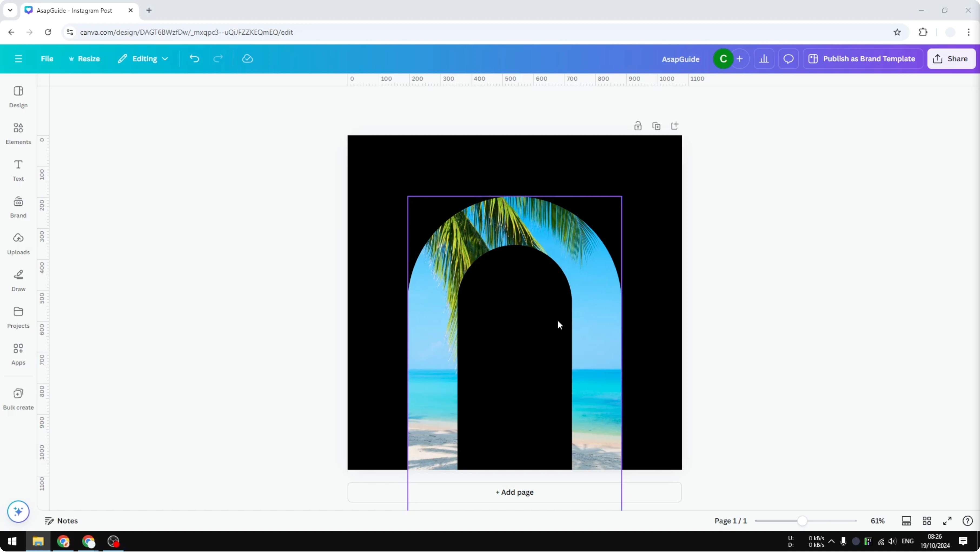Lock the current page
Viewport: 980px width, 552px height.
tap(638, 126)
